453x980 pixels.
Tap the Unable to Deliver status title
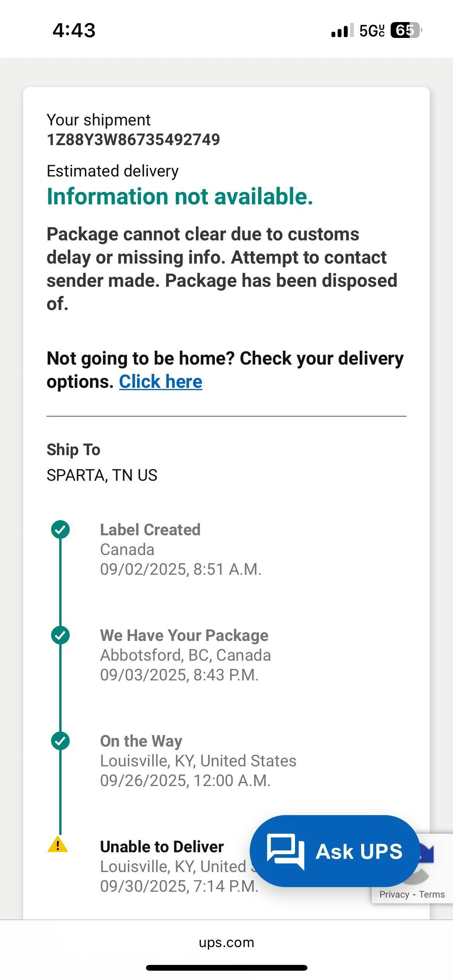pos(162,846)
